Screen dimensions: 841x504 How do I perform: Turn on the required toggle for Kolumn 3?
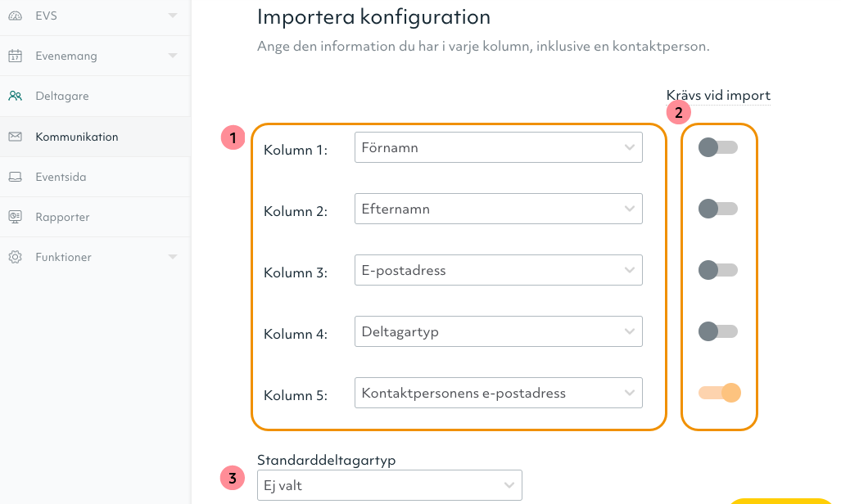click(x=718, y=270)
